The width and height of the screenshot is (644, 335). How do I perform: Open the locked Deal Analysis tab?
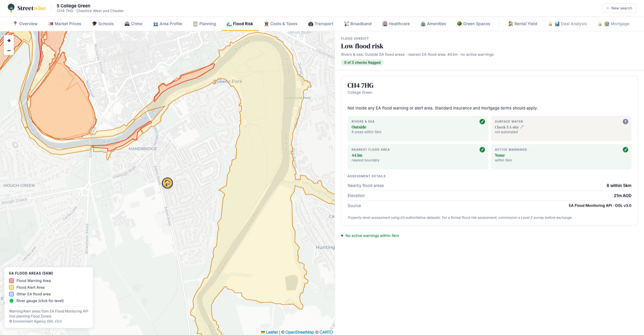pyautogui.click(x=568, y=24)
